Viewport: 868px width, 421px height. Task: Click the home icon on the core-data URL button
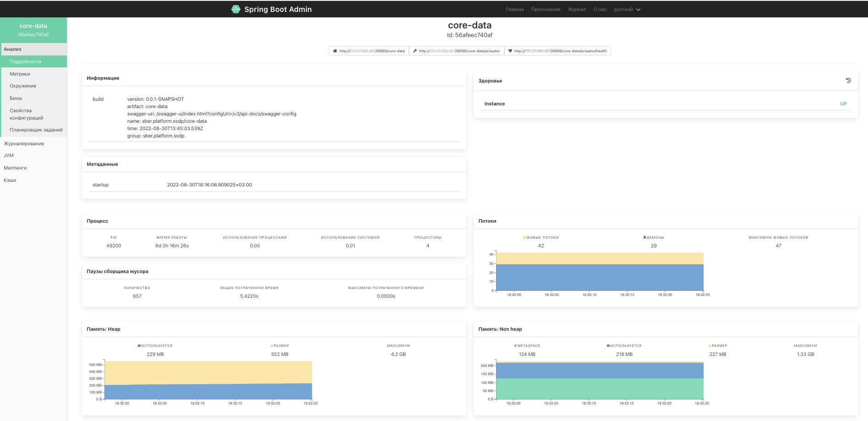pyautogui.click(x=335, y=51)
